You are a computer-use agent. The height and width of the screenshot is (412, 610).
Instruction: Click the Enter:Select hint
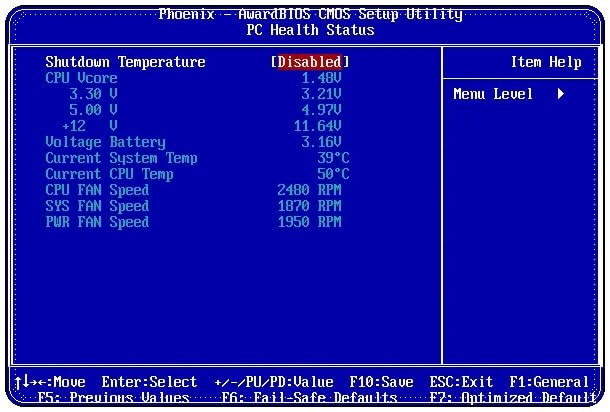pos(149,382)
